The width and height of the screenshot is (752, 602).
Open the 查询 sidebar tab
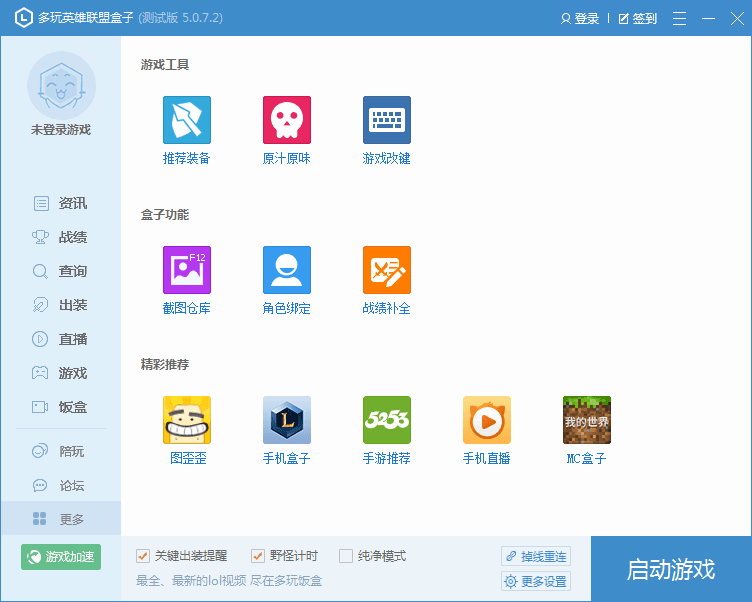pyautogui.click(x=60, y=271)
